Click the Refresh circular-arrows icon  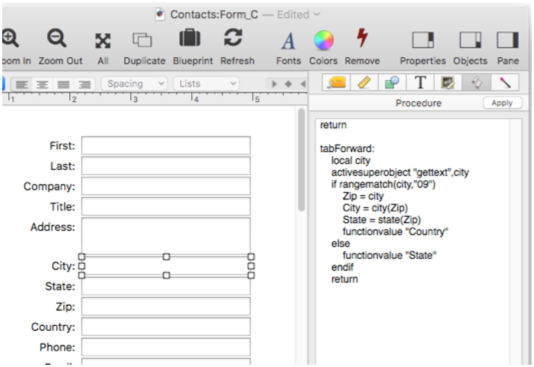click(233, 37)
